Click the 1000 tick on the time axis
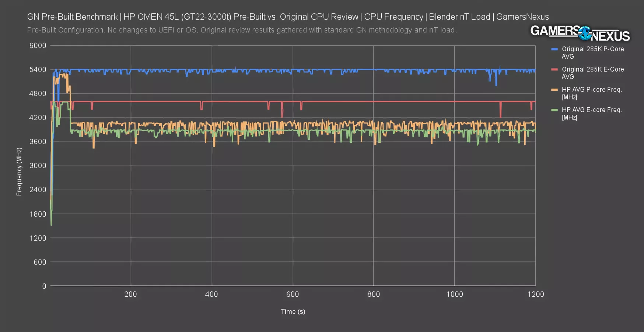 pos(454,294)
